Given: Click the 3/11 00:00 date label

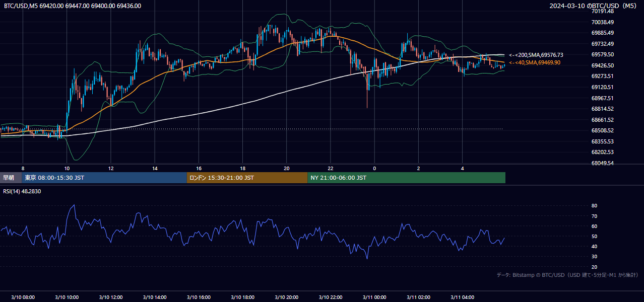Looking at the screenshot, I should (374, 297).
